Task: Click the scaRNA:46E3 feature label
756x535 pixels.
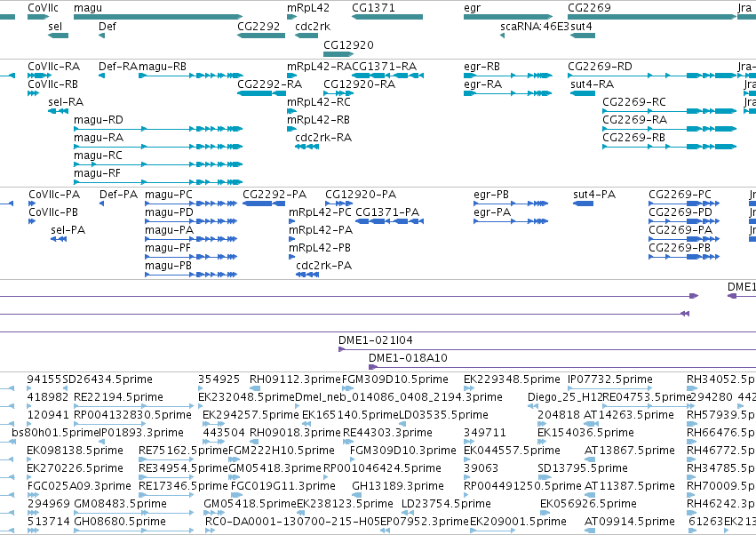Action: coord(534,27)
